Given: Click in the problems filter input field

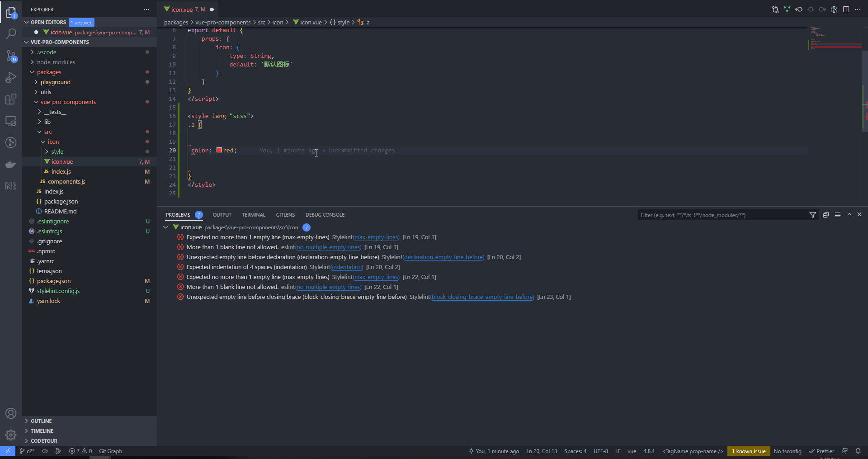Looking at the screenshot, I should (x=722, y=215).
